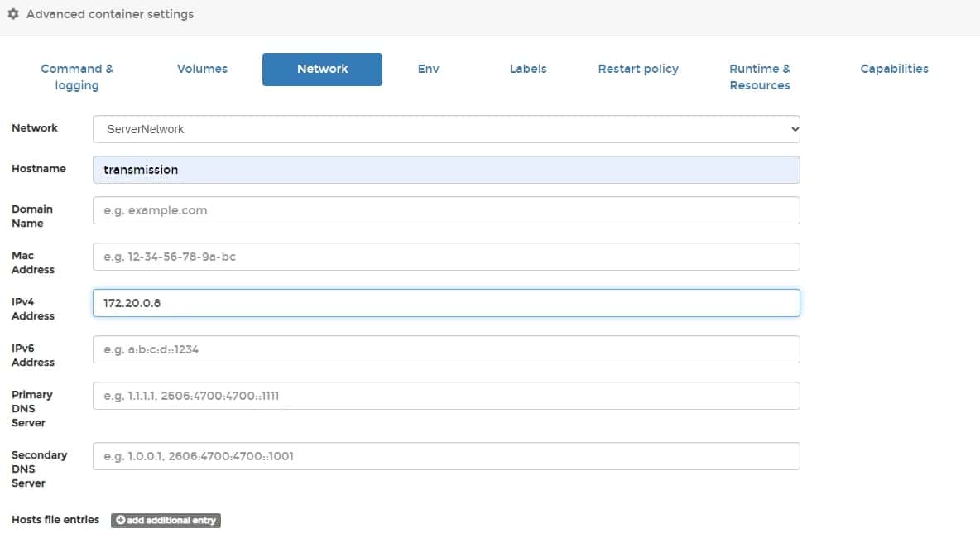Open the Network dropdown showing ServerNetwork
Image resolution: width=980 pixels, height=553 pixels.
(446, 129)
